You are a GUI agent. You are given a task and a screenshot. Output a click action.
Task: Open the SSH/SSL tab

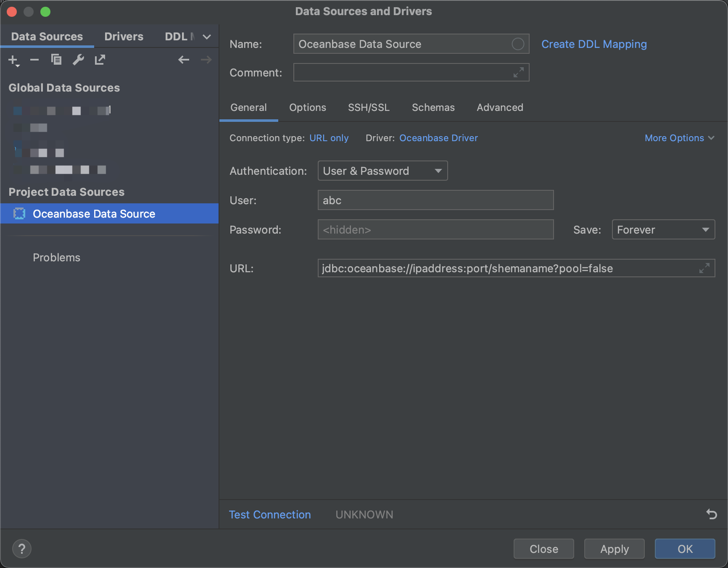tap(369, 108)
